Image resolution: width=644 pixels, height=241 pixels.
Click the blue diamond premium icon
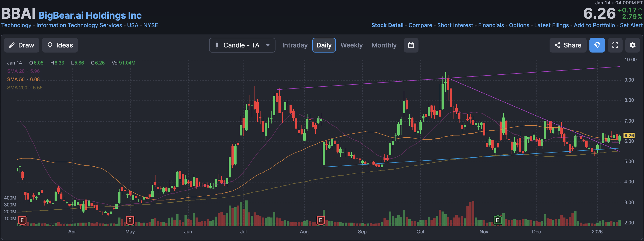(597, 45)
